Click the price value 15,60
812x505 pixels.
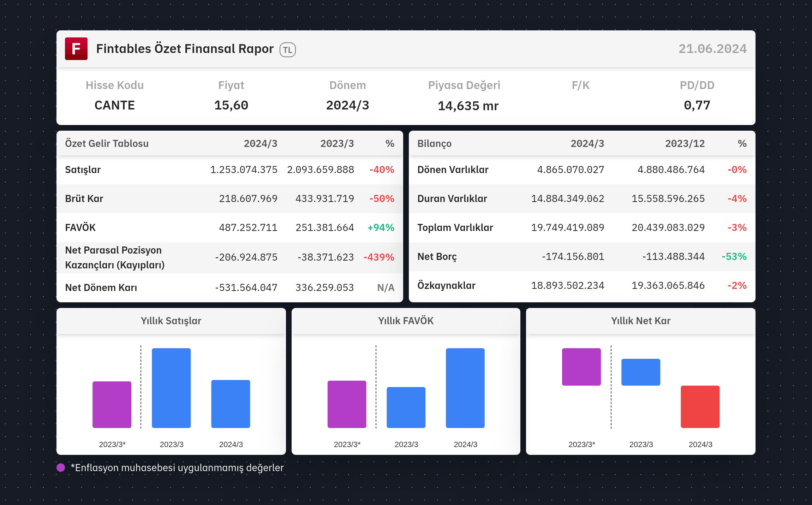pos(231,105)
